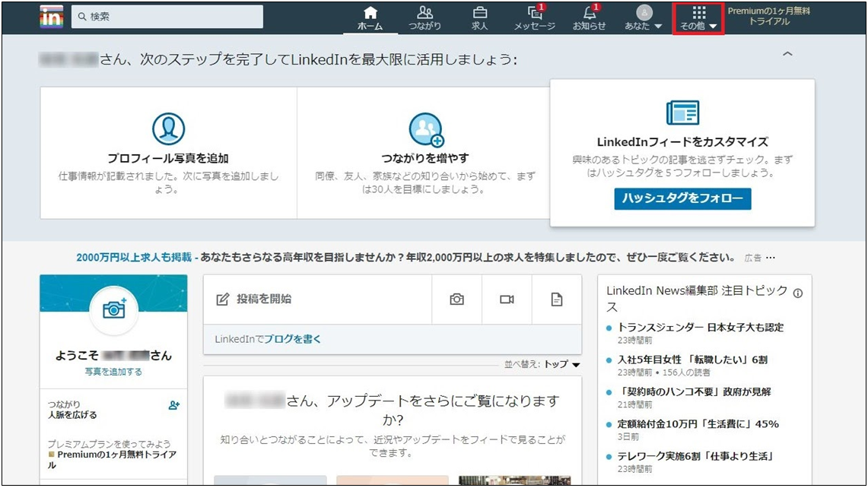Click the video-upload icon

[x=507, y=299]
